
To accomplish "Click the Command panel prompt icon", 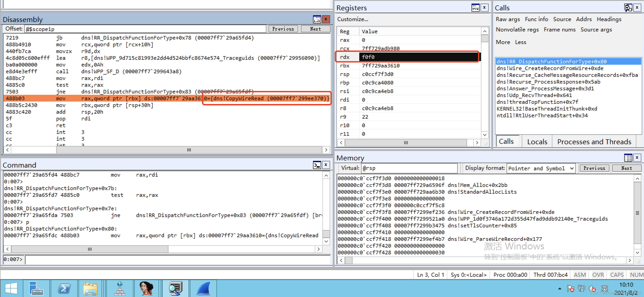I will point(317,165).
